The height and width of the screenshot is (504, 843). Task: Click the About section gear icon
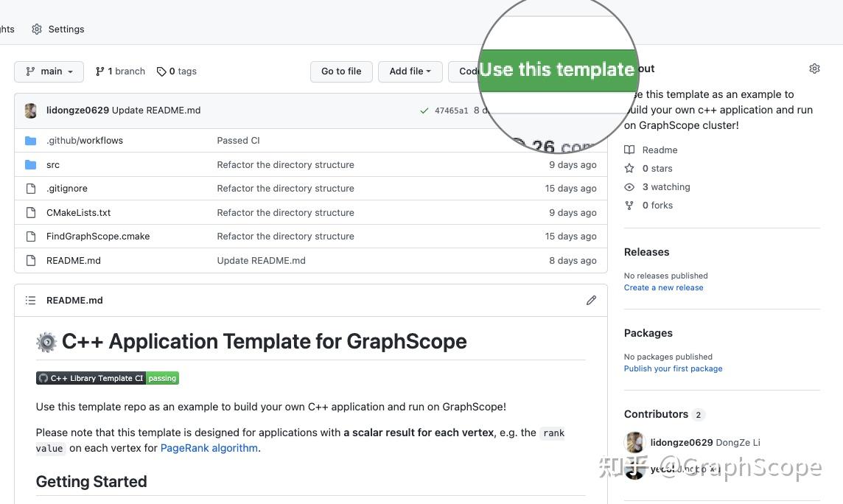pyautogui.click(x=814, y=69)
